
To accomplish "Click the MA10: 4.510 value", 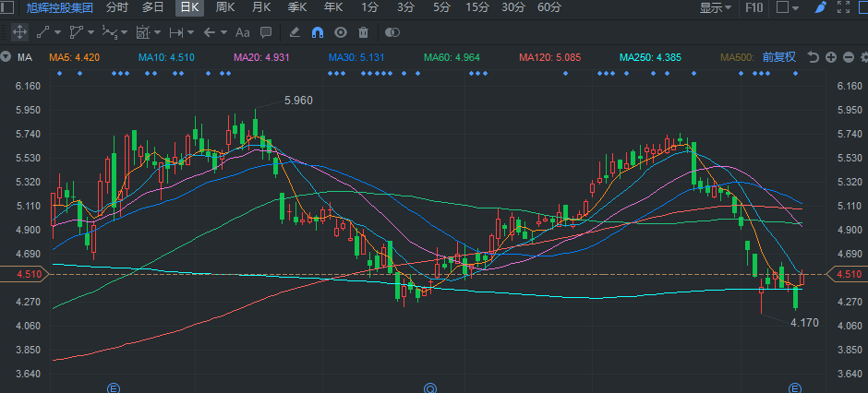I will click(x=166, y=57).
